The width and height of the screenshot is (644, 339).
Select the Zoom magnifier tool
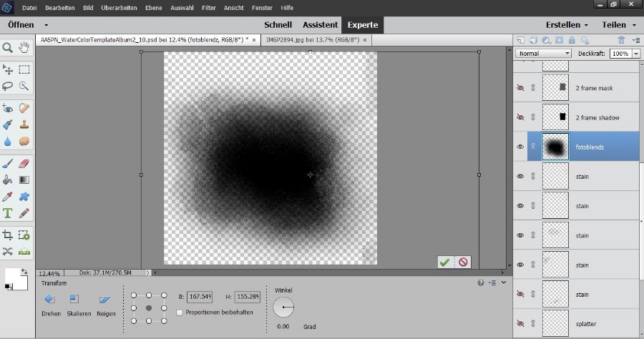(x=8, y=48)
